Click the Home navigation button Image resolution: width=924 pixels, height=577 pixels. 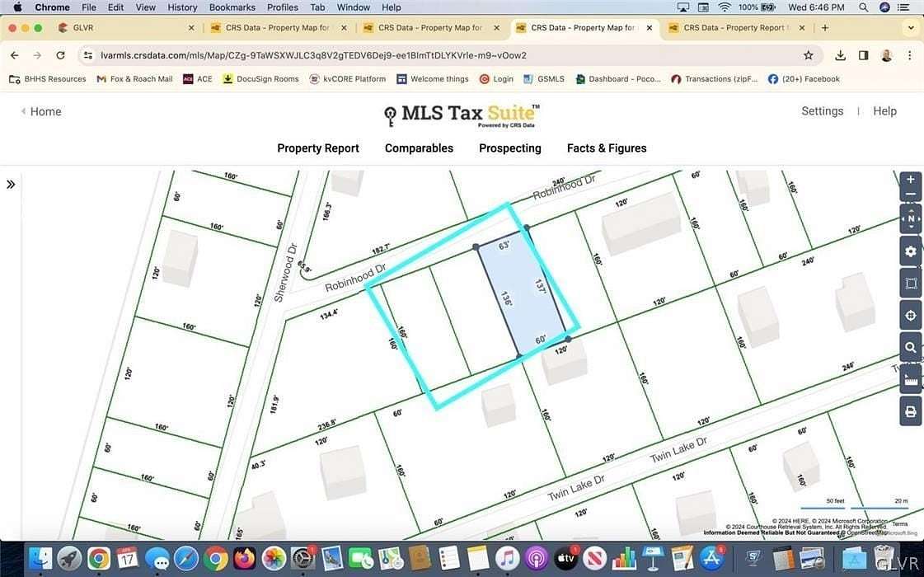coord(40,110)
